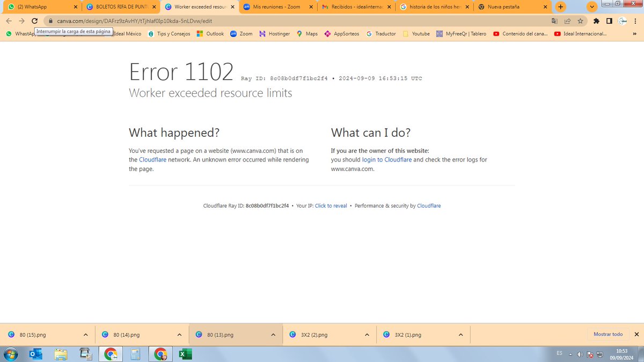The image size is (644, 362).
Task: Open the Tips y Consejos bookmark
Action: pyautogui.click(x=169, y=34)
